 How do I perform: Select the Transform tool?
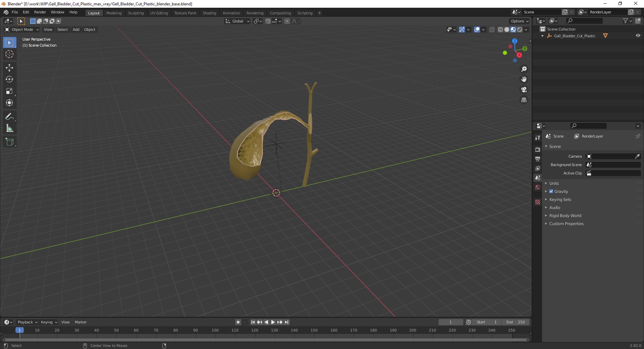tap(9, 103)
